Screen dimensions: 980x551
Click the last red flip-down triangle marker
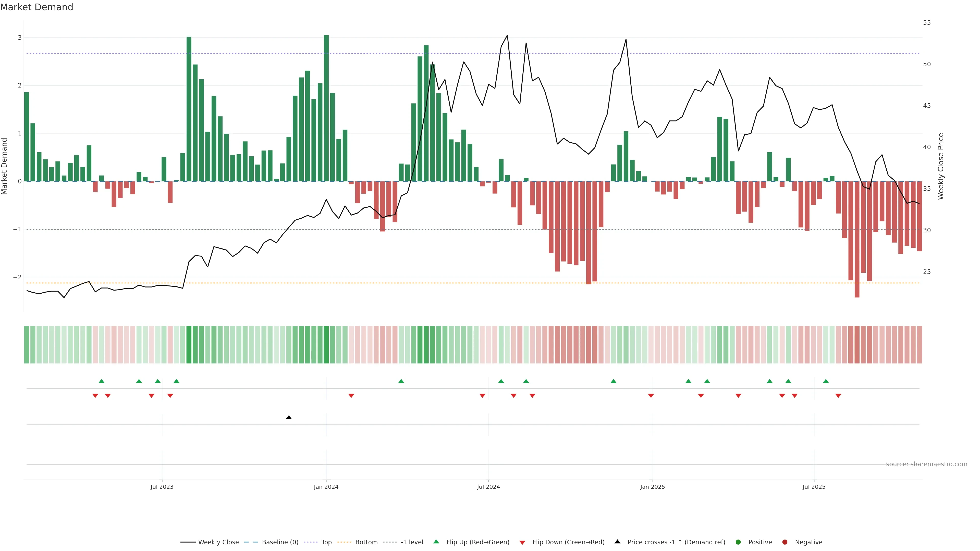pos(838,396)
